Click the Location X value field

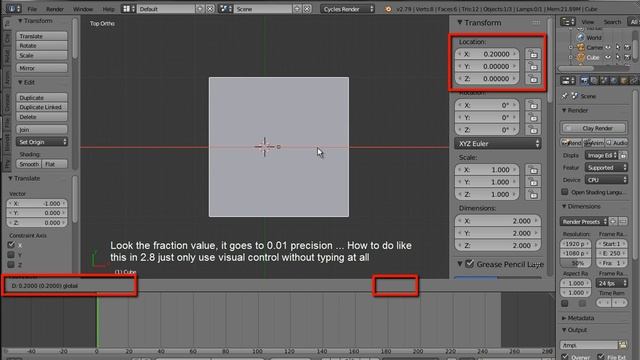point(487,54)
